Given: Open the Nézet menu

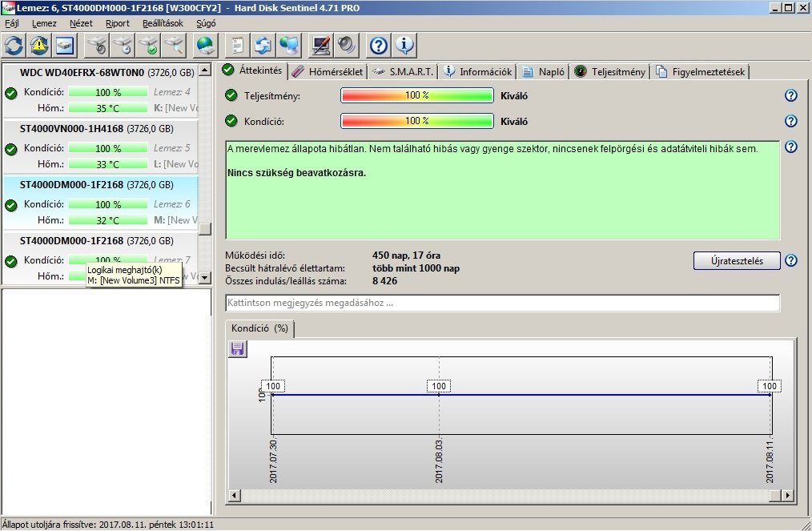Looking at the screenshot, I should pos(81,23).
